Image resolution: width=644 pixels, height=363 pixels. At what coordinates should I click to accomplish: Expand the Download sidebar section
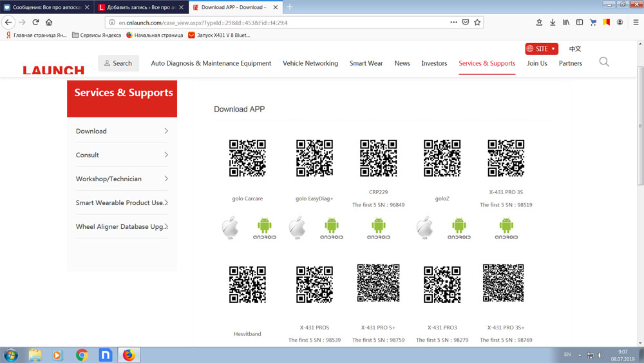(x=122, y=131)
